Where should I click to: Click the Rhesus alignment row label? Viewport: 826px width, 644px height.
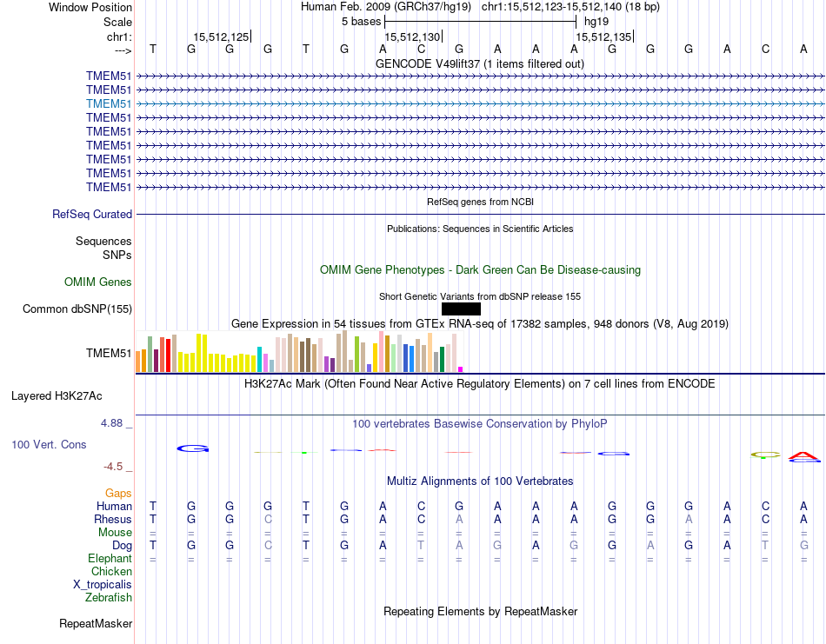click(113, 520)
